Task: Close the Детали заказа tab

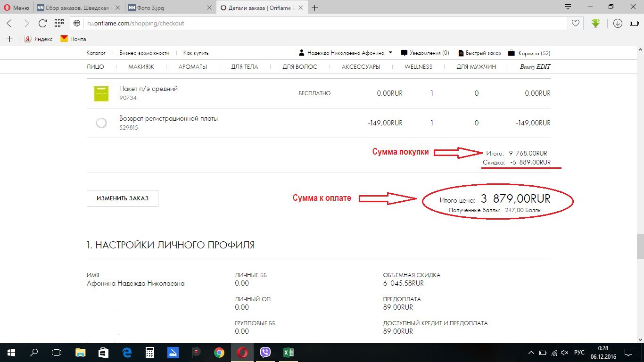Action: point(301,8)
